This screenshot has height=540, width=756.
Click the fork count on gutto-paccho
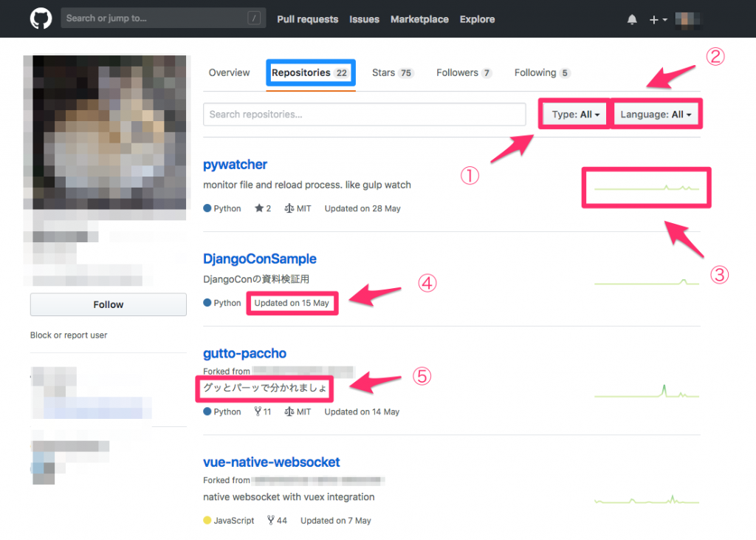[x=262, y=411]
